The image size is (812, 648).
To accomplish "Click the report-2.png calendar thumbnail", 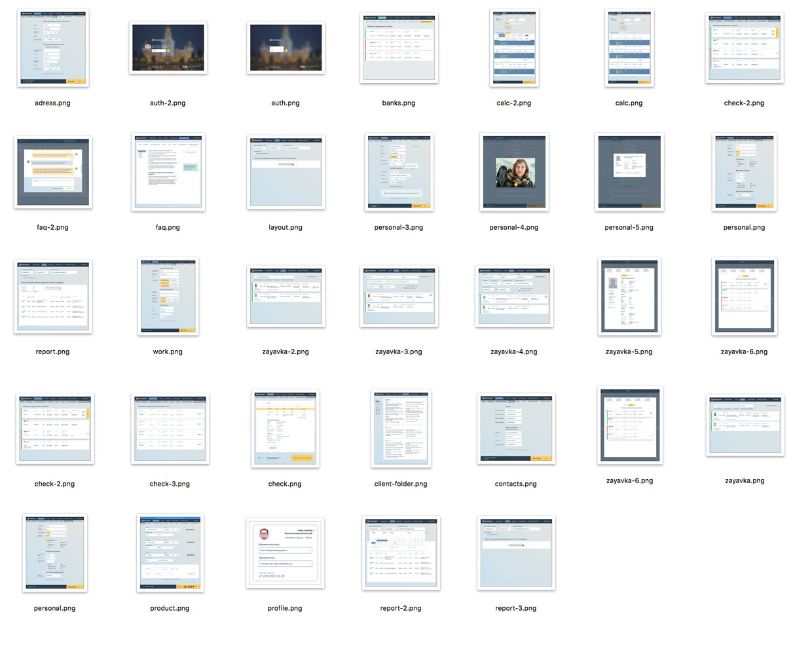I will pos(401,553).
